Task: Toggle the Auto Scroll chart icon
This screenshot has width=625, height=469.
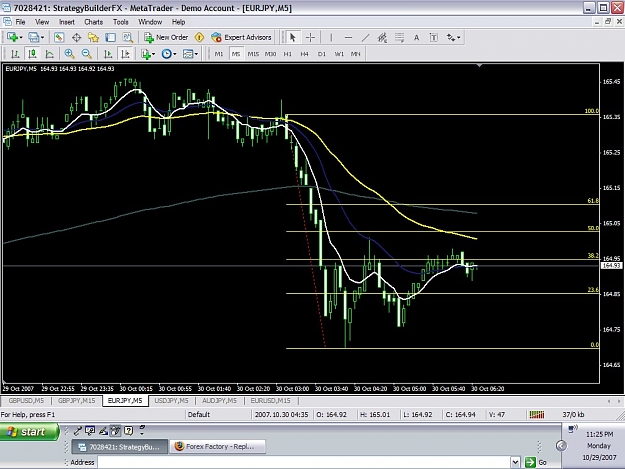Action: (x=108, y=54)
